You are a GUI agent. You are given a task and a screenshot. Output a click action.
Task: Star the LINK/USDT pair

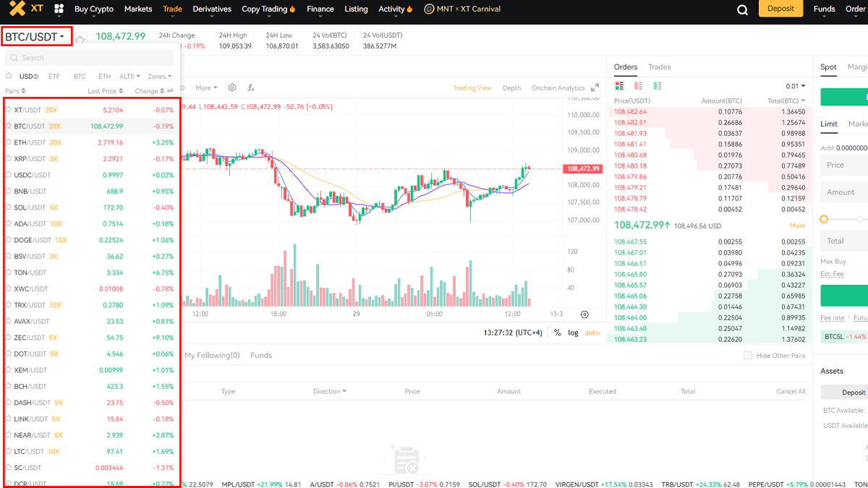coord(9,419)
